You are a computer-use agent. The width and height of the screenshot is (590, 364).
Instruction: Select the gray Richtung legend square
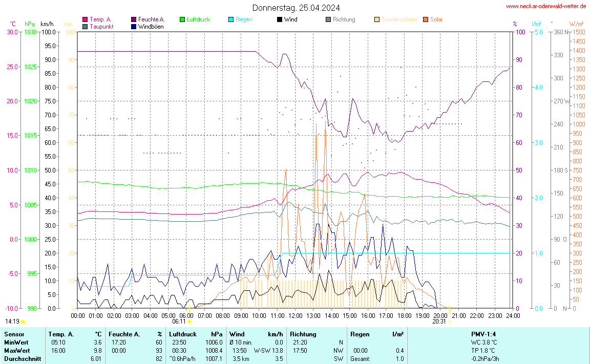click(x=328, y=19)
